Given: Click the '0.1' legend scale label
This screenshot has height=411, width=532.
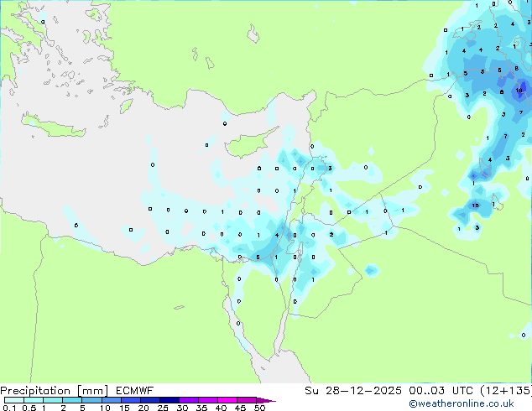Looking at the screenshot, I should point(9,408).
